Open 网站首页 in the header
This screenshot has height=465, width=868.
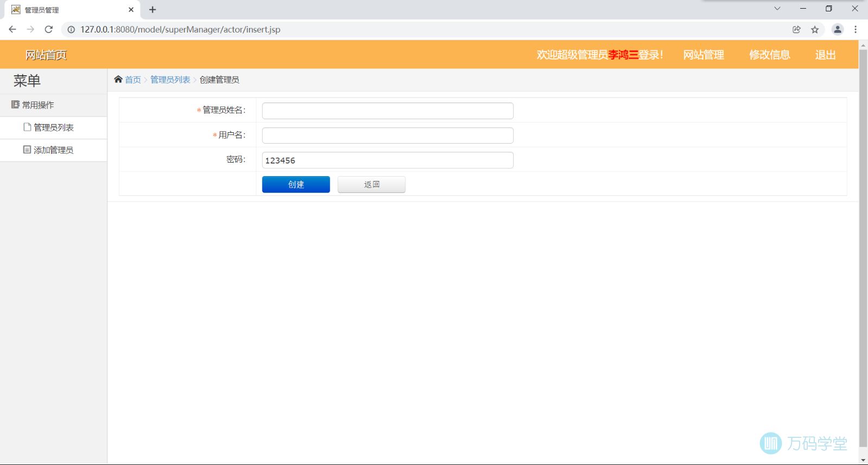(46, 55)
